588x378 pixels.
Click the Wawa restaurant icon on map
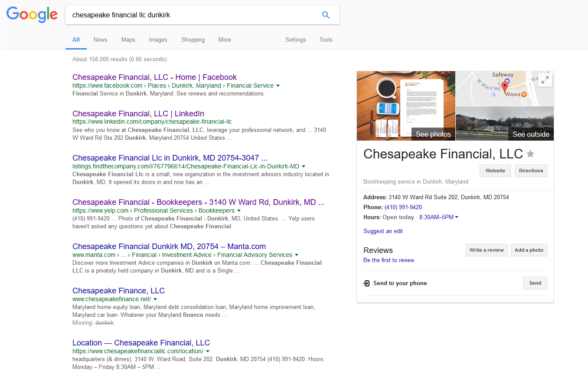tap(524, 94)
